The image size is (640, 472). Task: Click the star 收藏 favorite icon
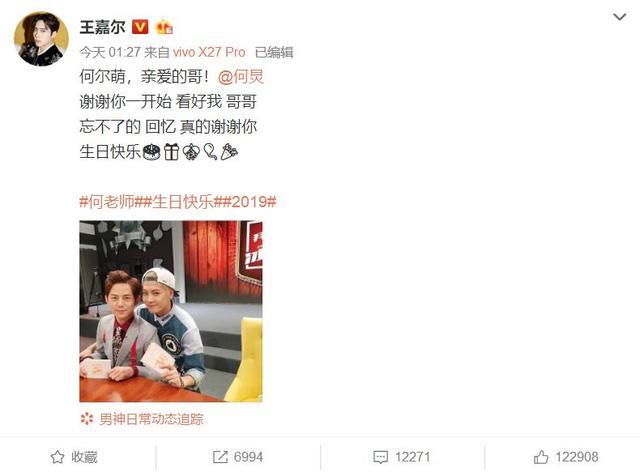point(58,457)
